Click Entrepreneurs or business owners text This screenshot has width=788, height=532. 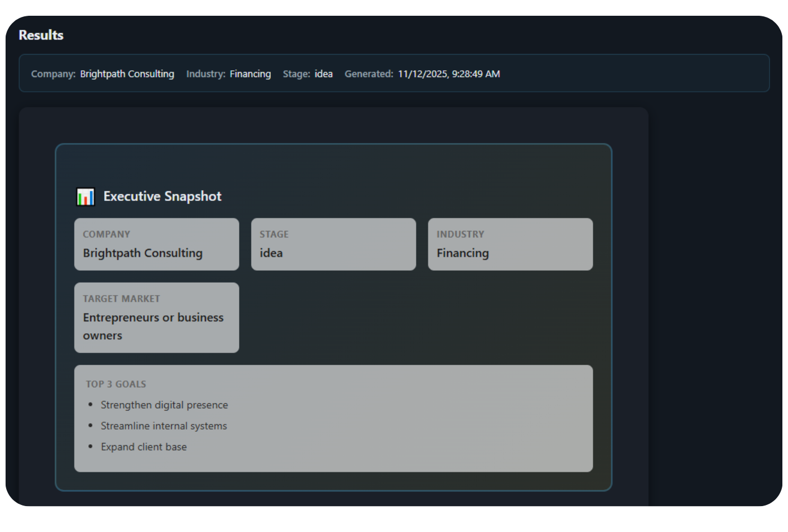coord(153,326)
